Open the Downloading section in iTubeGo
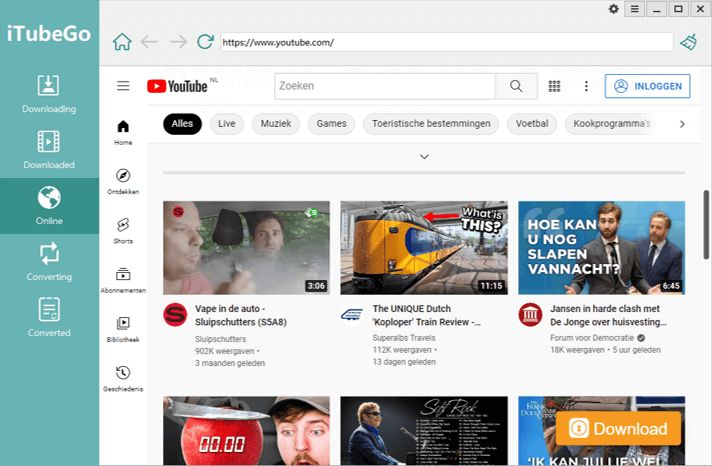Viewport: 712px width, 466px height. tap(49, 94)
